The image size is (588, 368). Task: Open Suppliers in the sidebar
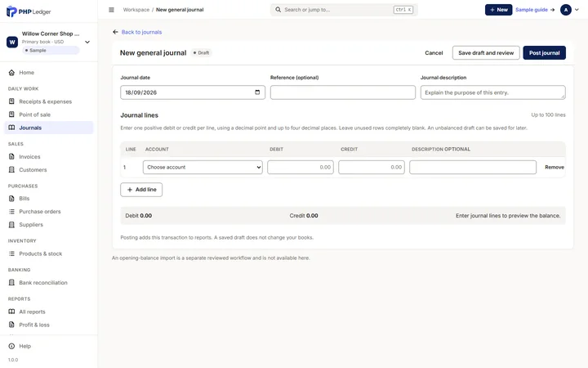click(x=49, y=225)
